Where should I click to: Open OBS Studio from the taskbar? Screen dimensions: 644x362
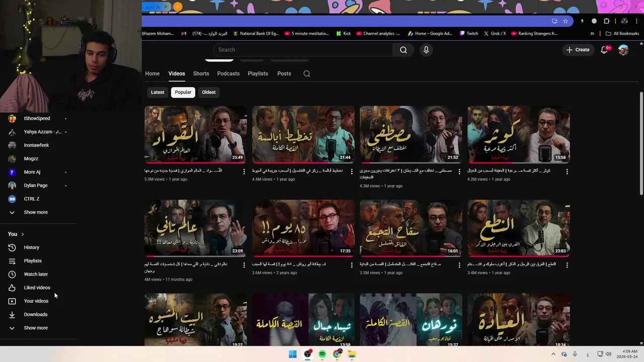pos(307,354)
